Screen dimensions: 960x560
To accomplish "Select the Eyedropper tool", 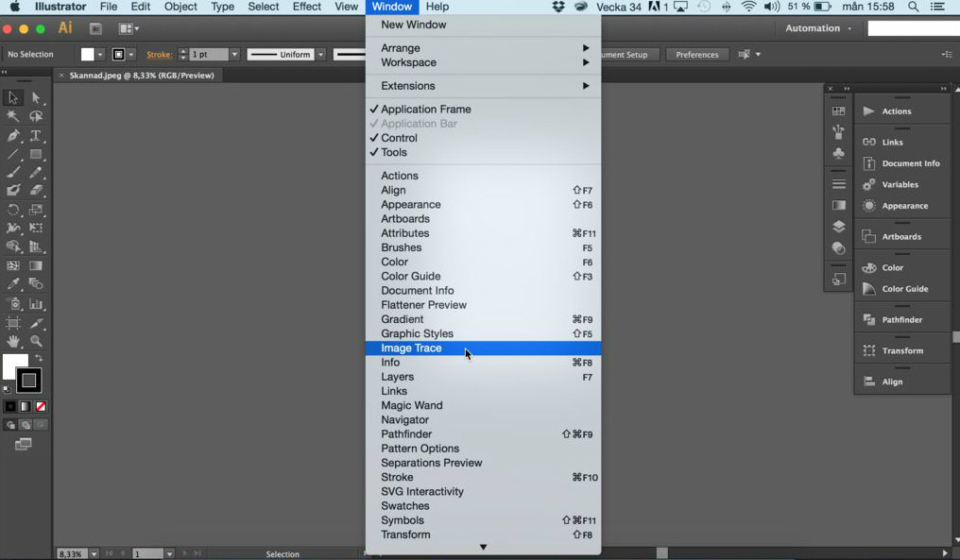I will click(13, 284).
